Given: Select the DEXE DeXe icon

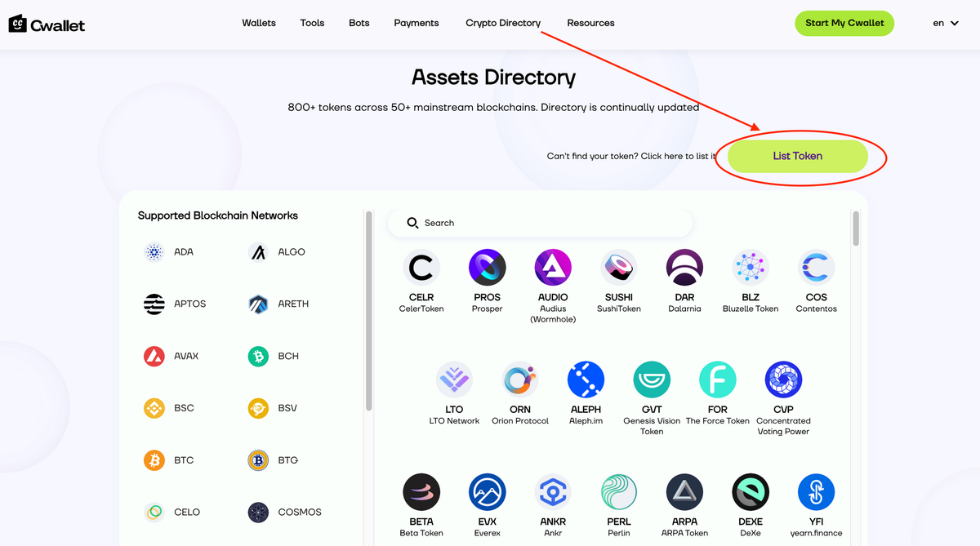Looking at the screenshot, I should (751, 492).
